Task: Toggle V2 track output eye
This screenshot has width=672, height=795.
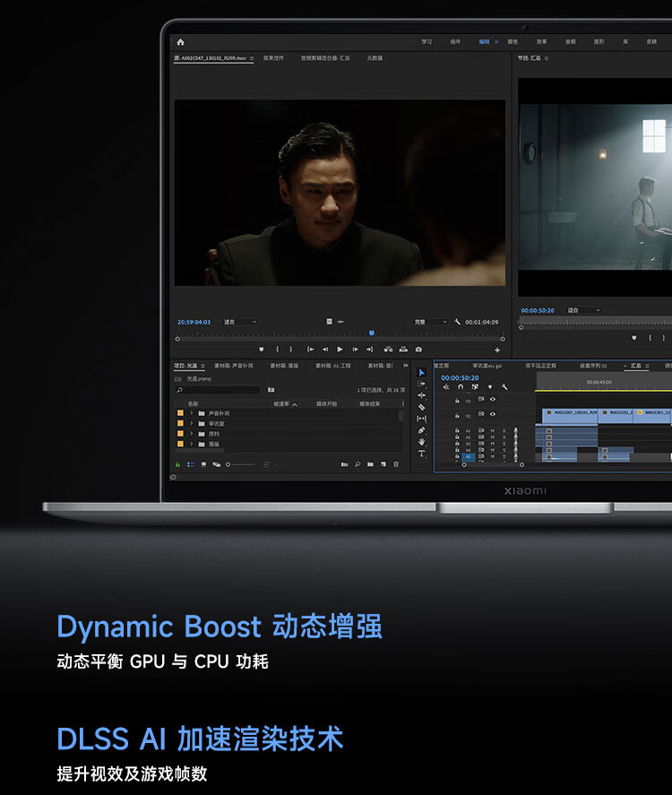Action: [x=493, y=414]
